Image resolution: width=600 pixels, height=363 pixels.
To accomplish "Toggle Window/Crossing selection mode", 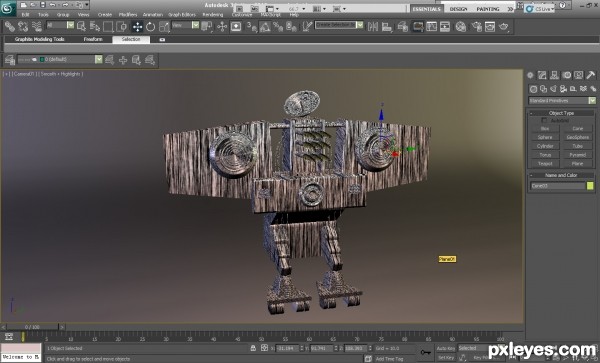I will [x=121, y=26].
